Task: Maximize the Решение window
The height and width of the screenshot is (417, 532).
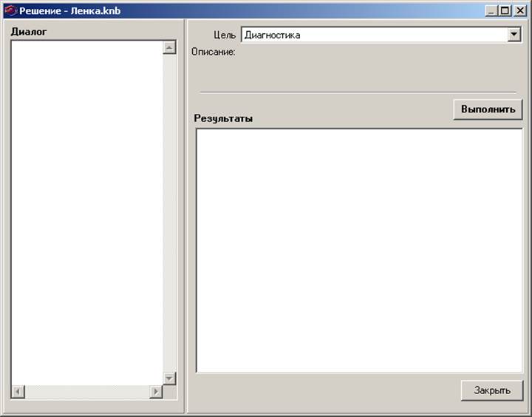Action: pyautogui.click(x=505, y=11)
